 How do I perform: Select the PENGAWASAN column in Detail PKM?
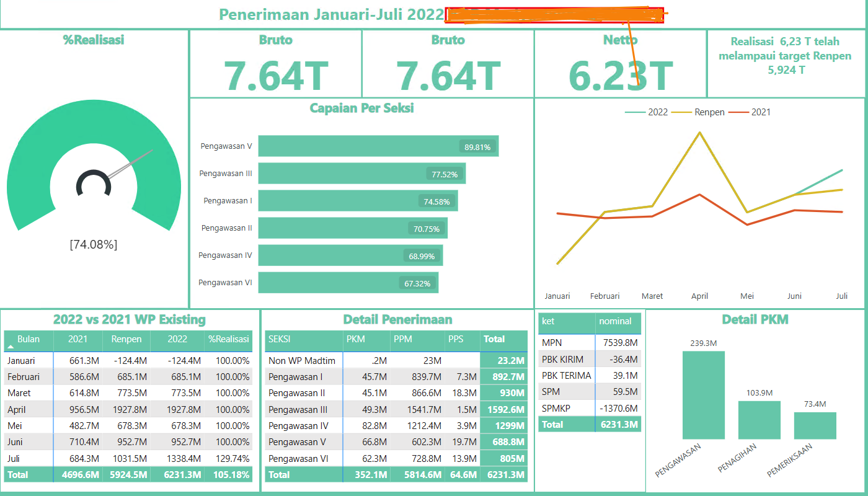tap(704, 395)
